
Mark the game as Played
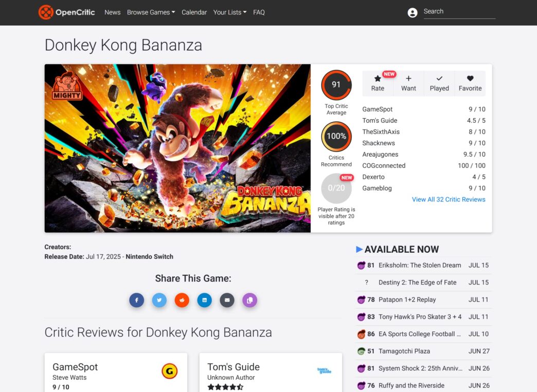coord(439,83)
